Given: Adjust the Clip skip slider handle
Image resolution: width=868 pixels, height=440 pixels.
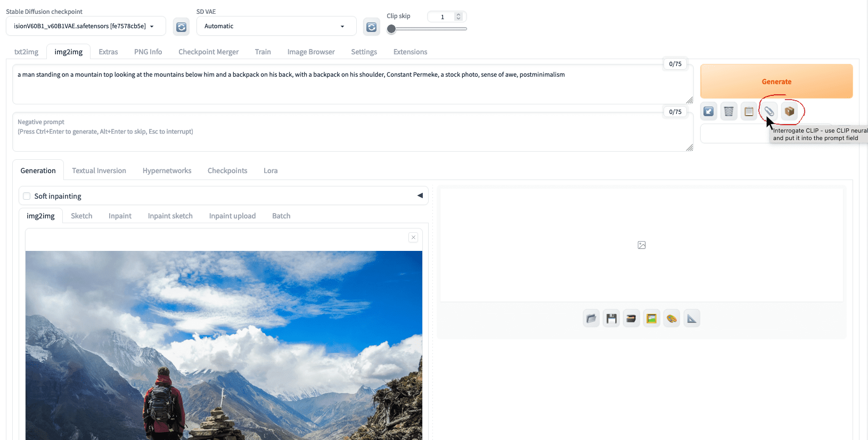Looking at the screenshot, I should pyautogui.click(x=391, y=29).
